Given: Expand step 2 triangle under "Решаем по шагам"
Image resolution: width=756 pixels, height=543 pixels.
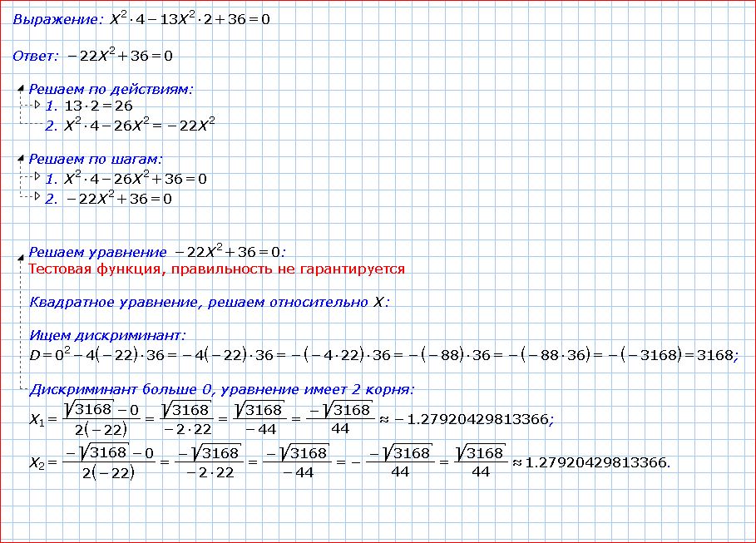Looking at the screenshot, I should coord(37,197).
